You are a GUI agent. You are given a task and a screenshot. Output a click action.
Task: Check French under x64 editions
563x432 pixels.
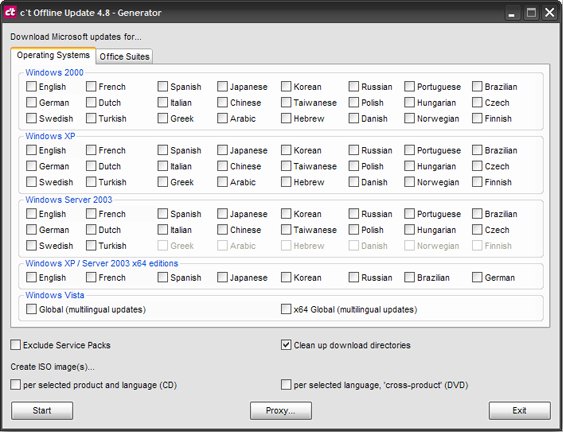[x=91, y=277]
